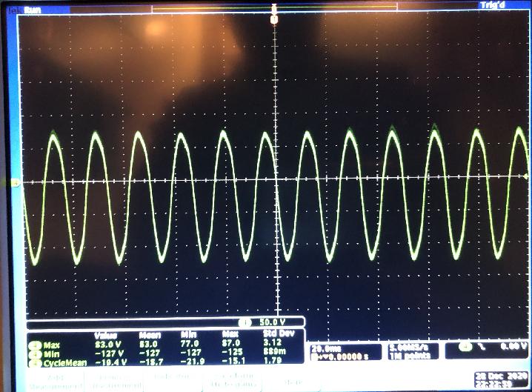Click the 889m standard deviation value
The width and height of the screenshot is (532, 392).
click(x=275, y=351)
